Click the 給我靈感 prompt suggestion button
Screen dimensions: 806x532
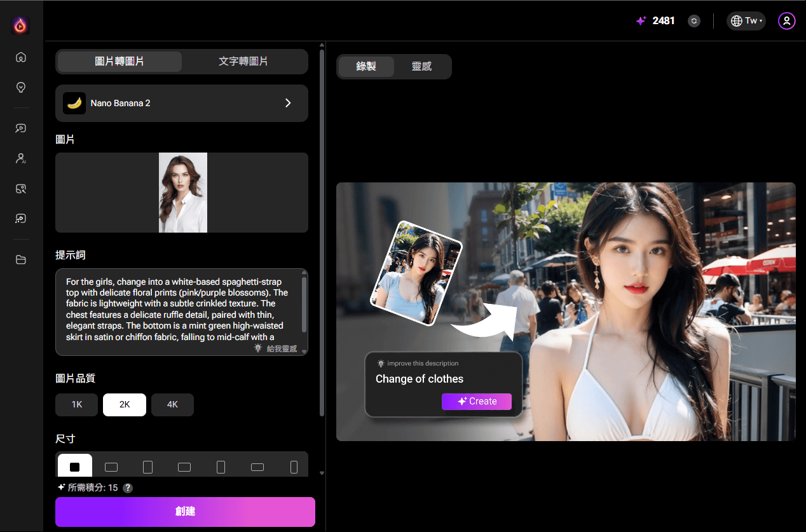pyautogui.click(x=276, y=348)
